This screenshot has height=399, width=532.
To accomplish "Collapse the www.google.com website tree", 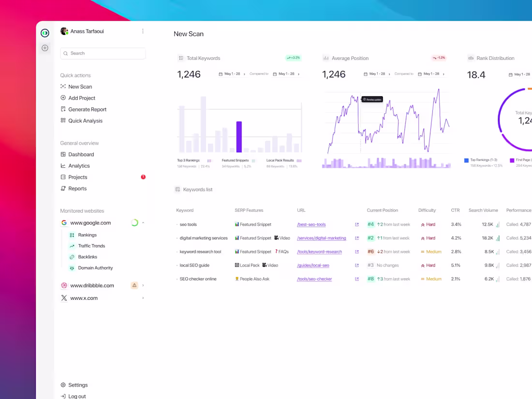I will [142, 222].
